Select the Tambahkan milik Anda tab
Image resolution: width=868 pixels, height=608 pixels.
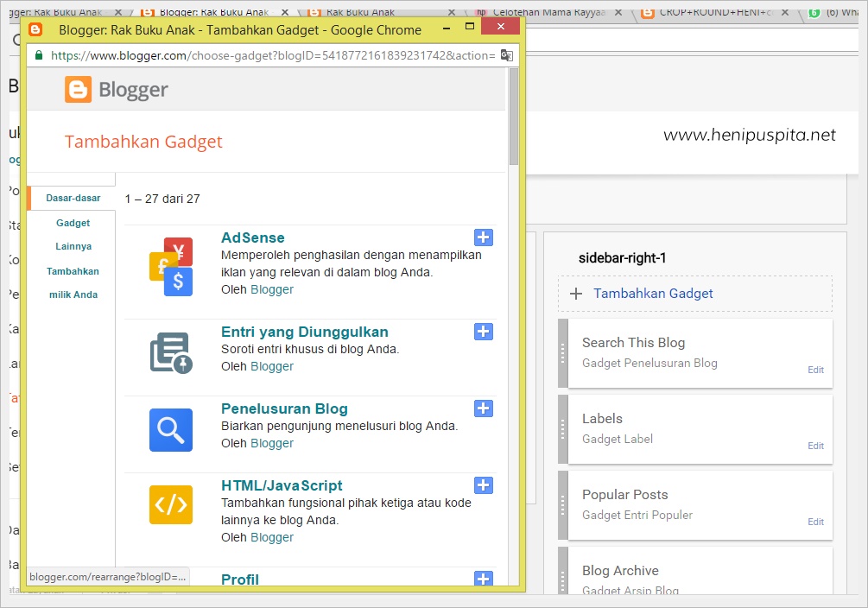tap(73, 283)
